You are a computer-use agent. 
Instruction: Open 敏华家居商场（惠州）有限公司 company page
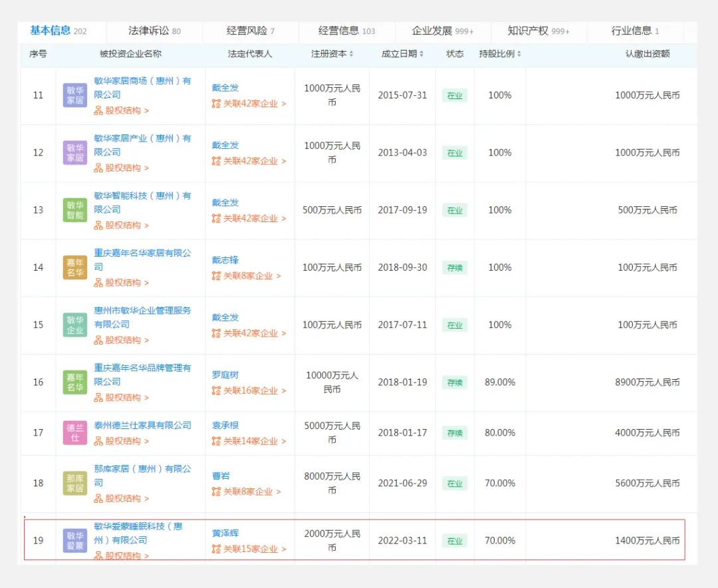(x=142, y=88)
